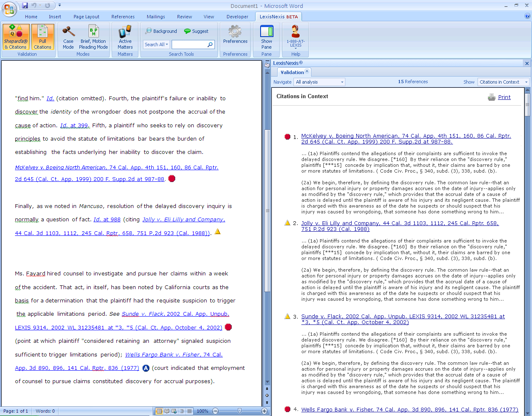Click the 100% zoom level indicator
Screen dimensions: 532x416
tap(202, 411)
